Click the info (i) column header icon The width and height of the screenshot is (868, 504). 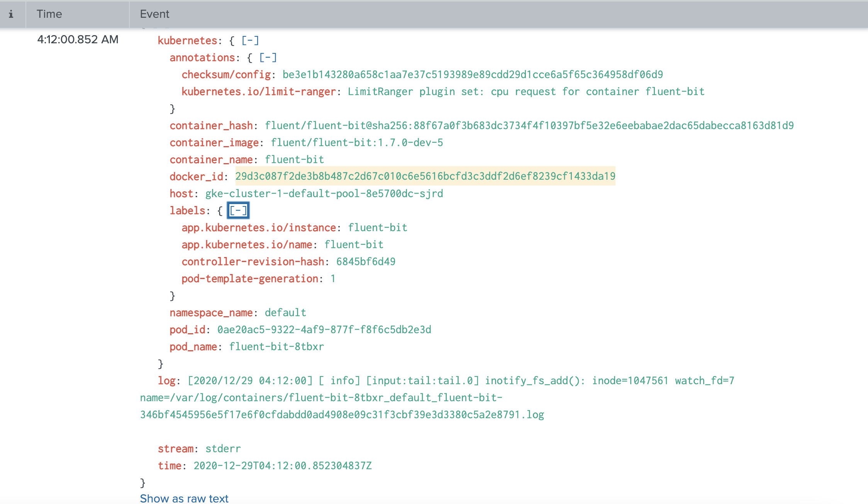[12, 14]
